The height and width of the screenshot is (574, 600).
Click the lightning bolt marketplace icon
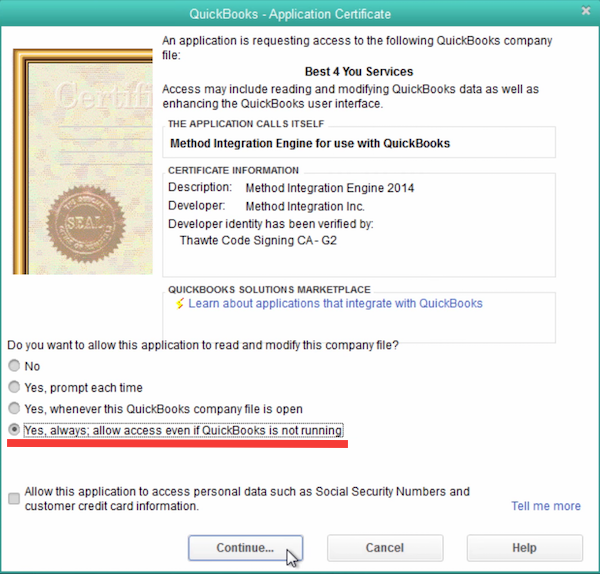coord(179,304)
